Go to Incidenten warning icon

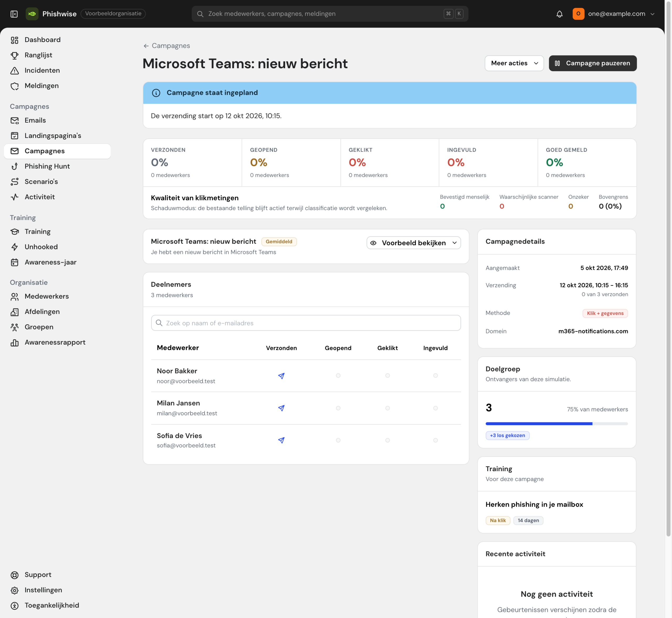(x=14, y=71)
